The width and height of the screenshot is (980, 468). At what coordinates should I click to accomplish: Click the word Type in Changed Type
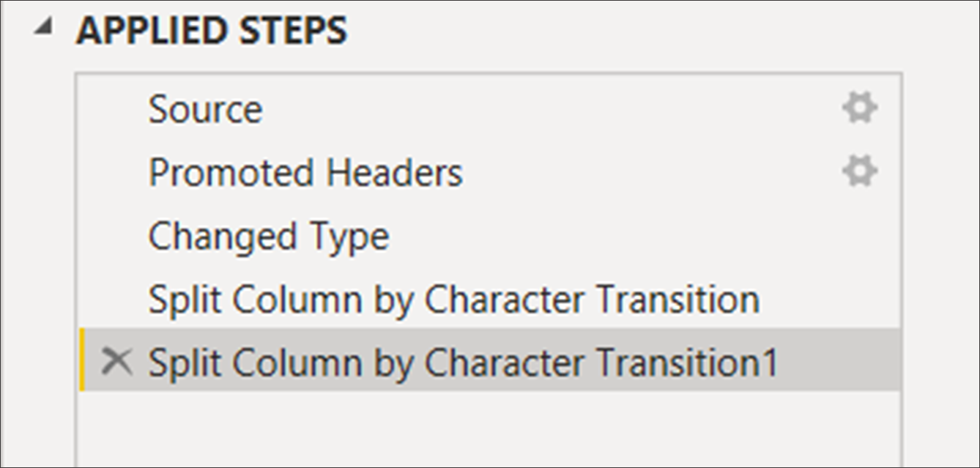pos(352,237)
